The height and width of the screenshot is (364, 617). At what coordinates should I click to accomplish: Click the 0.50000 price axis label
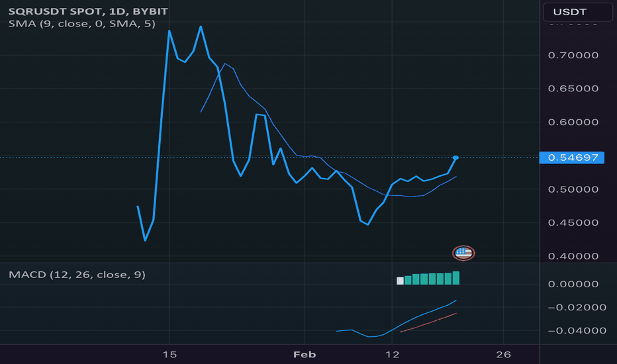coord(573,189)
